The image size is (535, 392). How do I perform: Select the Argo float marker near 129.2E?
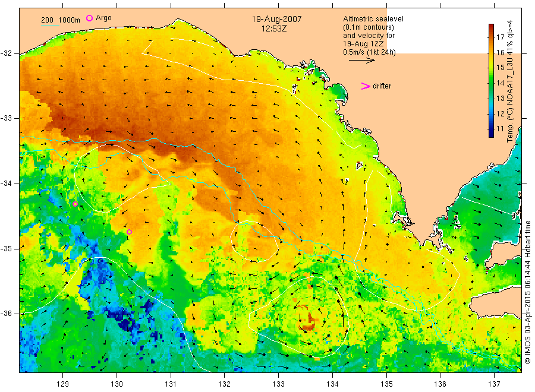(x=75, y=204)
